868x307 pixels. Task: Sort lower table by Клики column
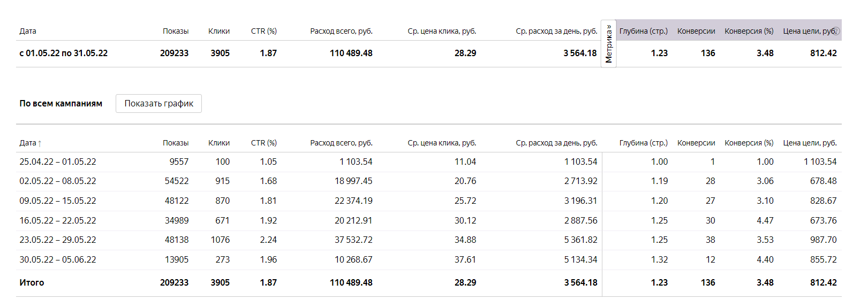[218, 143]
